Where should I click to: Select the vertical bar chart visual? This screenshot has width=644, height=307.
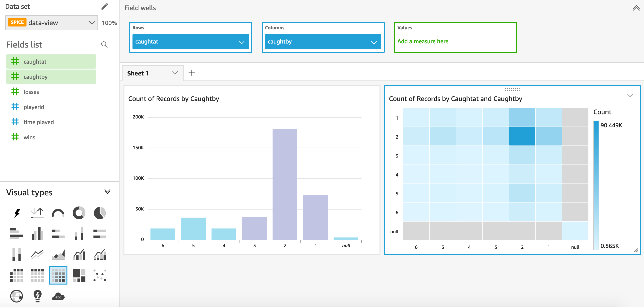[x=37, y=234]
